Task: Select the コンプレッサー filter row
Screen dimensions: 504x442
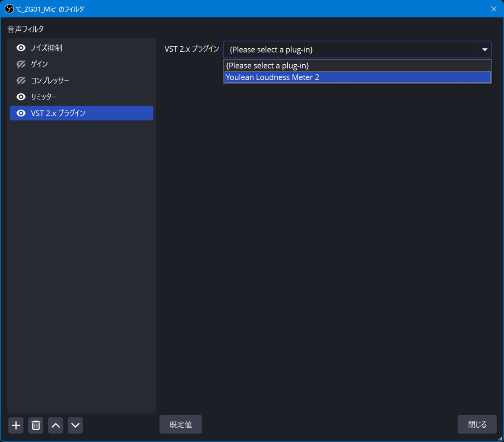Action: click(x=81, y=80)
